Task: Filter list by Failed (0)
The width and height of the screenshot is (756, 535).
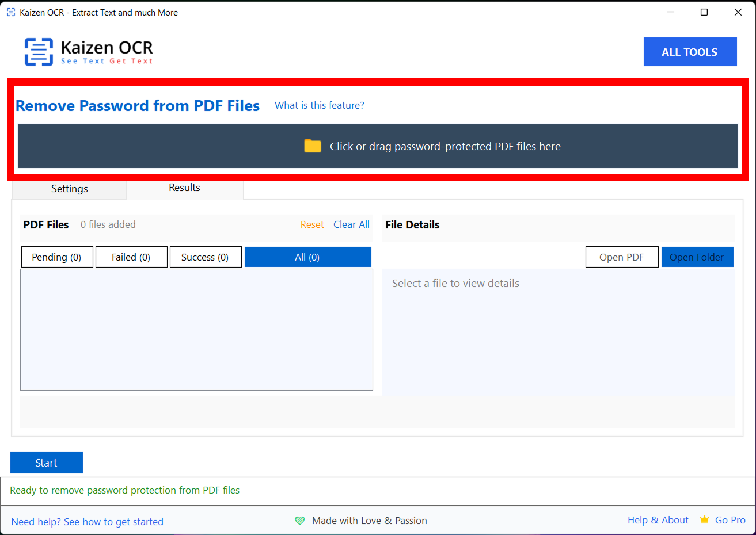Action: 131,257
